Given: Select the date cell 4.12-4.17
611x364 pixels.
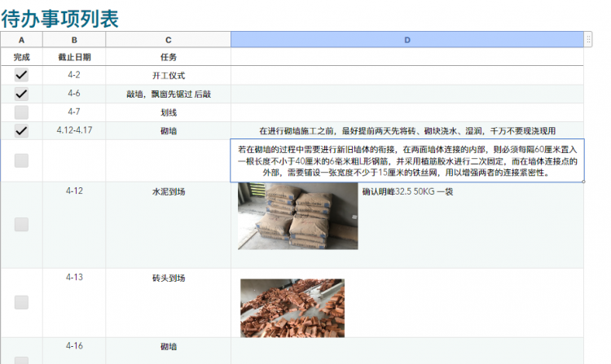Looking at the screenshot, I should [74, 130].
